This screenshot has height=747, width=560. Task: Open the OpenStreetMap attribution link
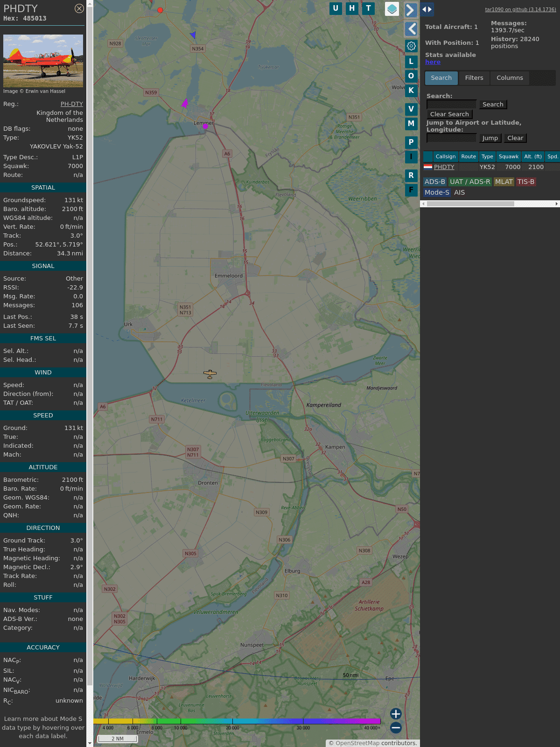click(357, 743)
